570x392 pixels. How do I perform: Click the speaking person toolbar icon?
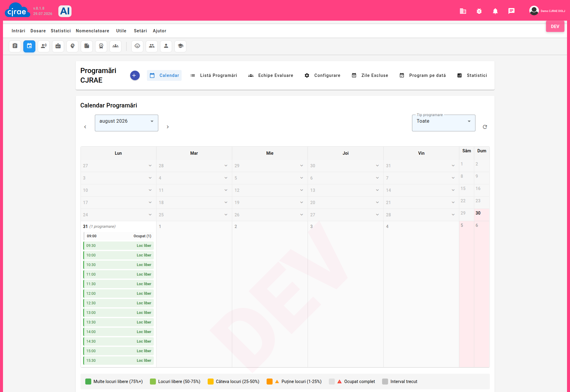(x=44, y=46)
